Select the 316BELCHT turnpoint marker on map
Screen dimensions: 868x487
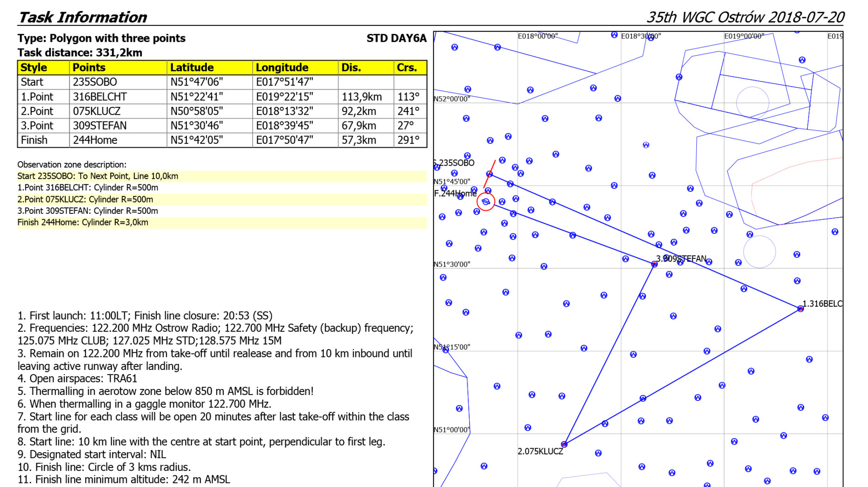[800, 309]
